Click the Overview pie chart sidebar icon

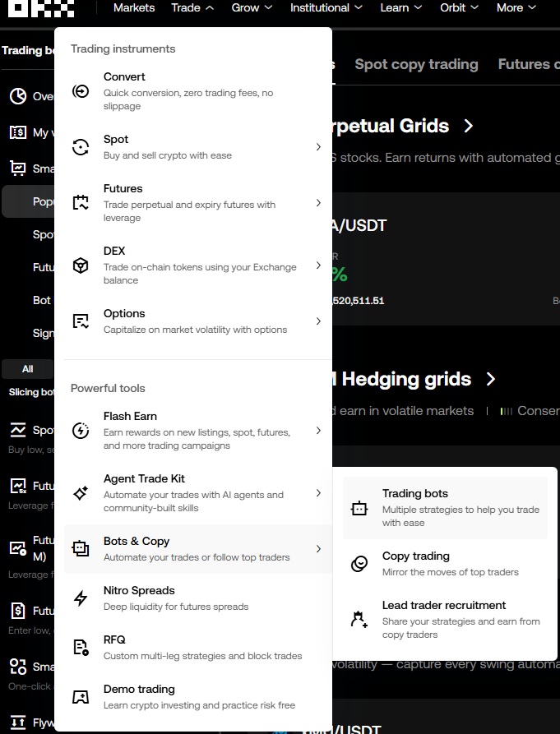pyautogui.click(x=18, y=96)
